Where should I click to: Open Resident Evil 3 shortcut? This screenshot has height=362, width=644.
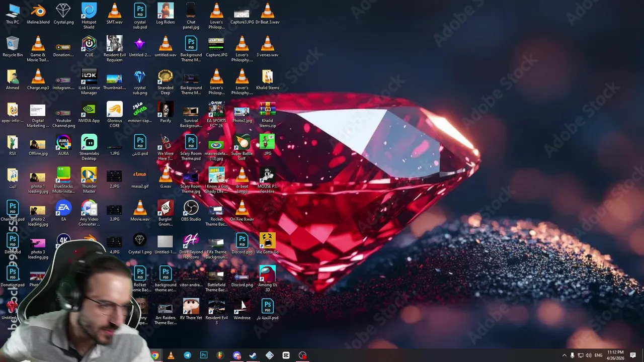[x=216, y=312]
